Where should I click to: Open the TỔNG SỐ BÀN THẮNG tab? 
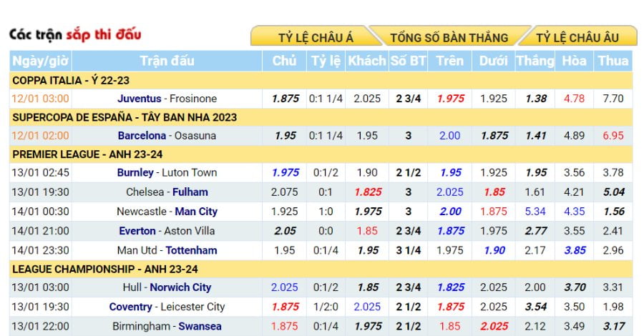tap(449, 37)
